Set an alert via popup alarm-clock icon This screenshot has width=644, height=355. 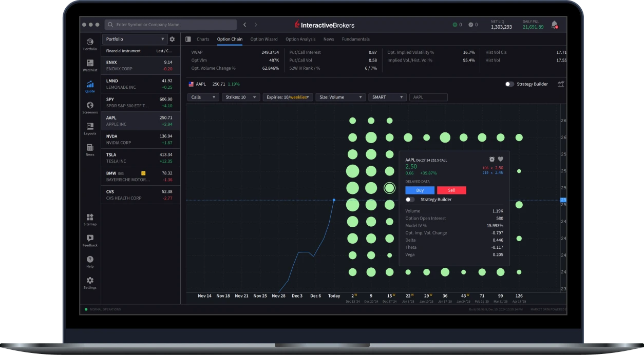point(492,160)
